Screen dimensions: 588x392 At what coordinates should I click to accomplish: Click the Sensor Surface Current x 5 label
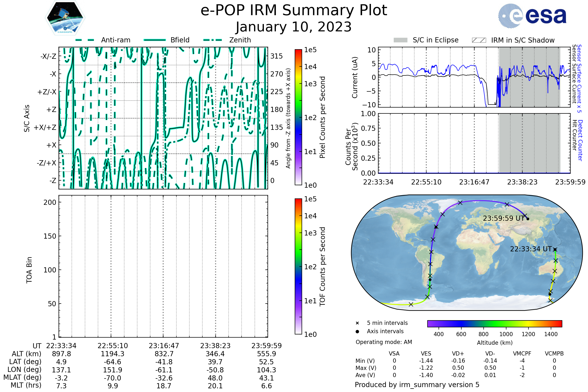coord(579,78)
